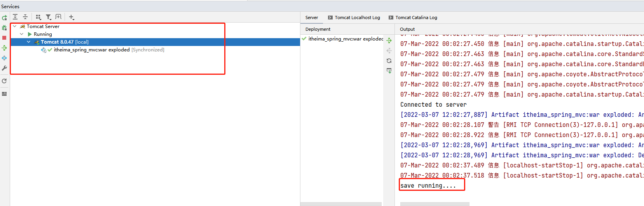Image resolution: width=644 pixels, height=206 pixels.
Task: Click Open in New Tab icon
Action: [x=58, y=17]
